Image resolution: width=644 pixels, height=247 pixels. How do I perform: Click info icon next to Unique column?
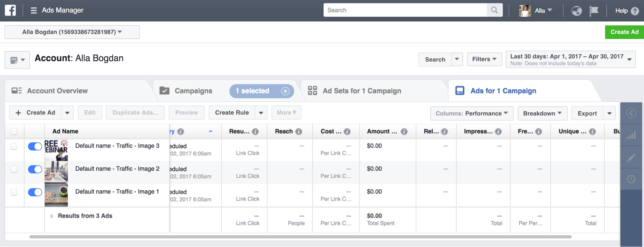(592, 132)
